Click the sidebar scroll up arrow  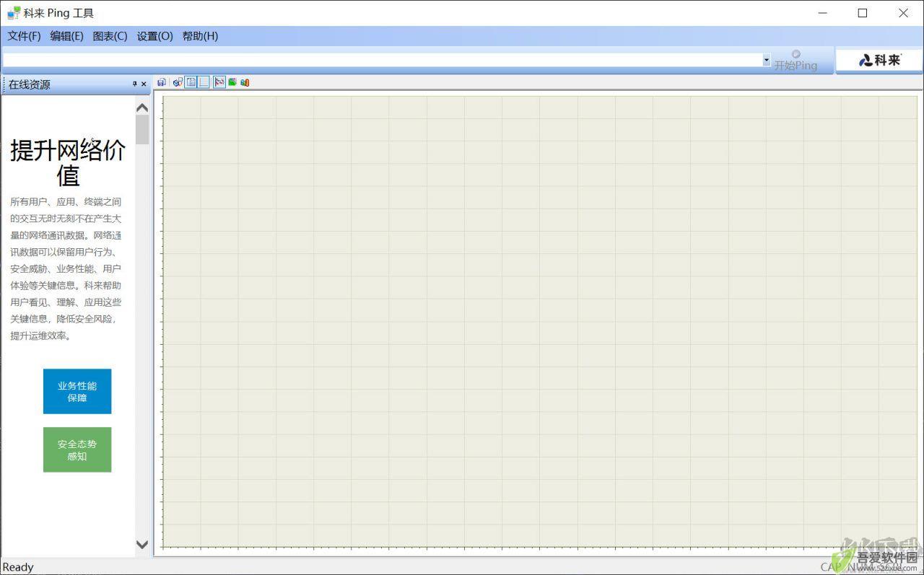click(x=142, y=107)
